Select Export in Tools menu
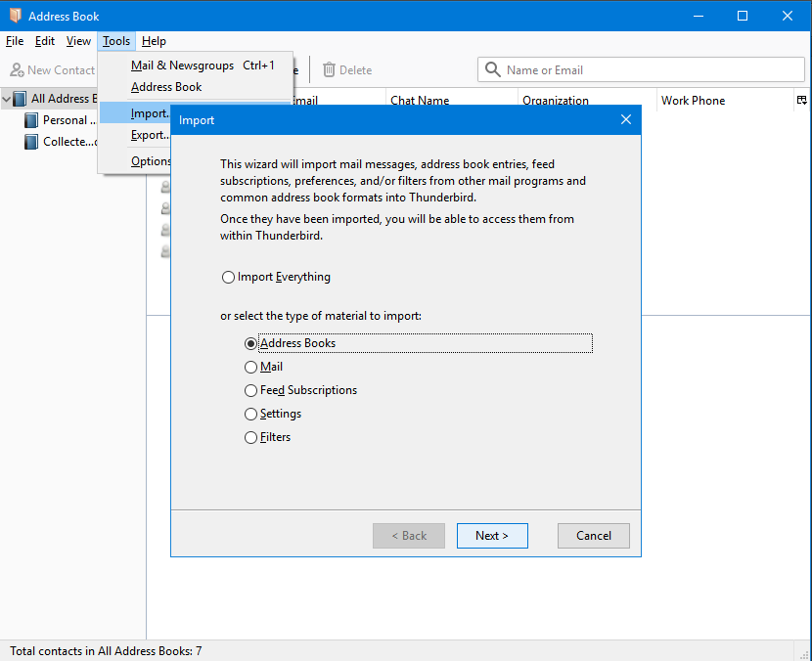The height and width of the screenshot is (661, 812). pos(136,135)
